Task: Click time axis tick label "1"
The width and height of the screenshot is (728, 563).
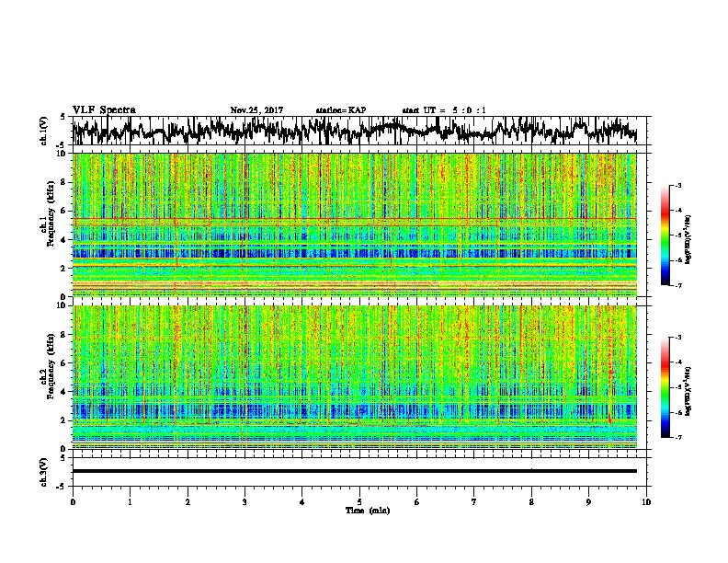Action: (130, 501)
